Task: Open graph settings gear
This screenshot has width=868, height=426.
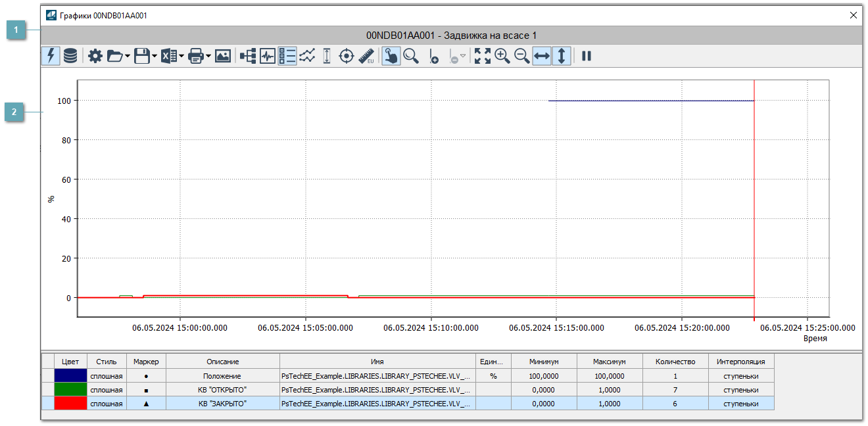Action: (x=95, y=56)
